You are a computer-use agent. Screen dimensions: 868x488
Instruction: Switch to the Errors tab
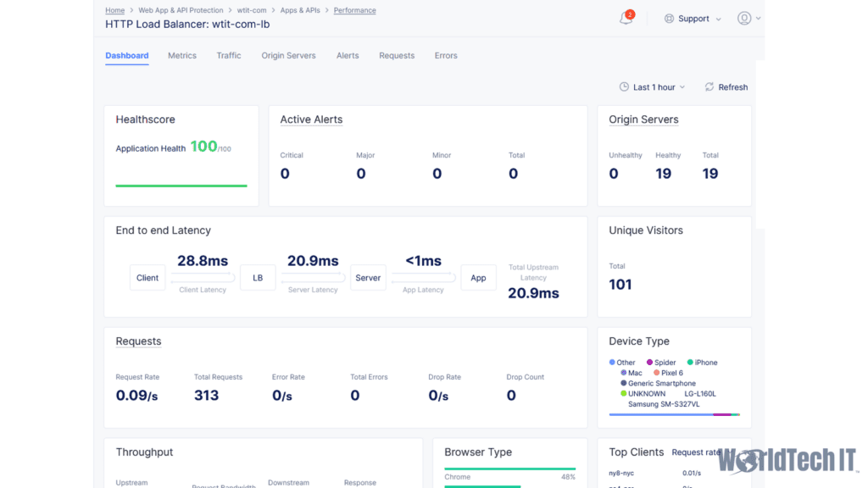tap(446, 55)
